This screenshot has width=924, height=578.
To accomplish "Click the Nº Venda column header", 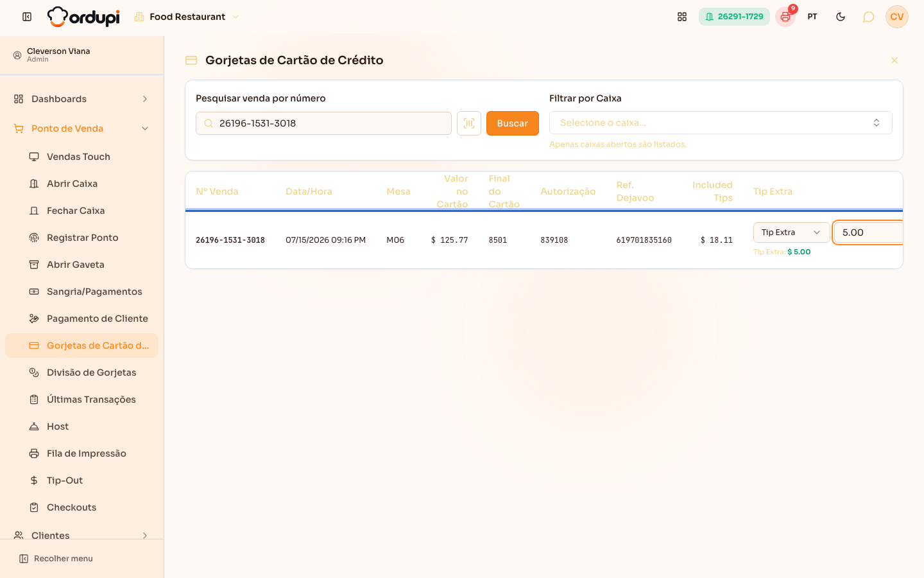I will click(x=217, y=191).
